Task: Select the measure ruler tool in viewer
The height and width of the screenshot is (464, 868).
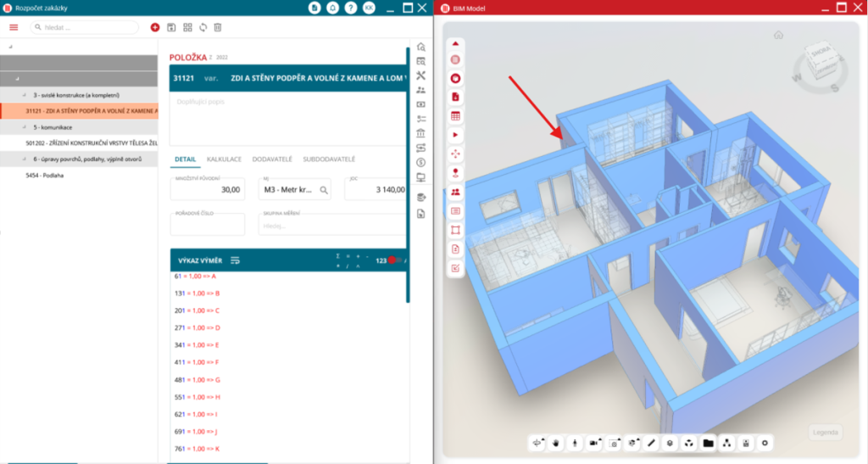Action: pyautogui.click(x=651, y=443)
